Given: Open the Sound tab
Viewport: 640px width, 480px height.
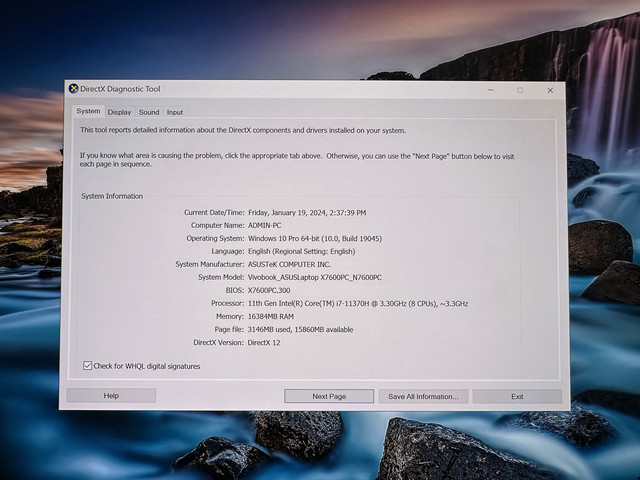Looking at the screenshot, I should [x=149, y=112].
